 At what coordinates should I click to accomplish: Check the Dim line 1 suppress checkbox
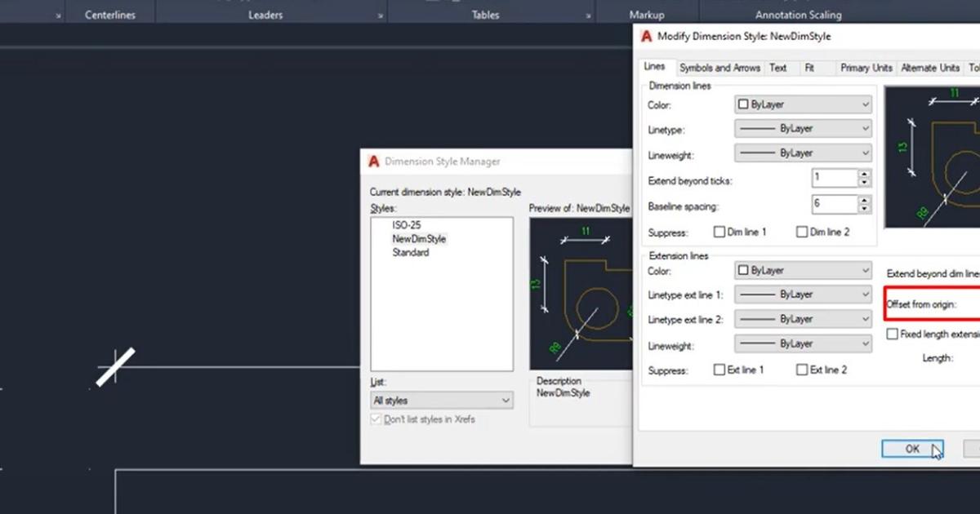coord(719,232)
